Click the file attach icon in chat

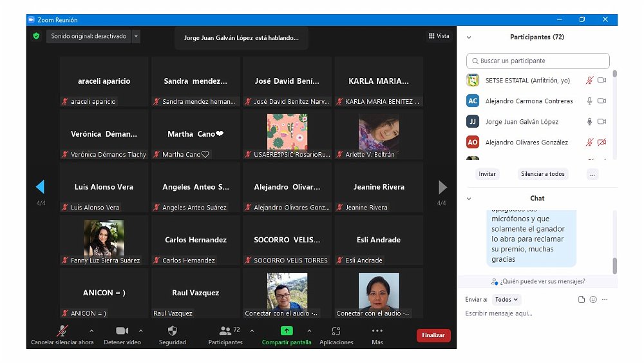582,300
